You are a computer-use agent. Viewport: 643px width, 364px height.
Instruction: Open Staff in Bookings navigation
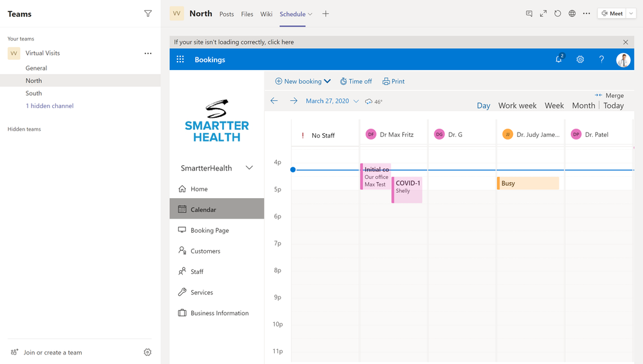coord(217,271)
